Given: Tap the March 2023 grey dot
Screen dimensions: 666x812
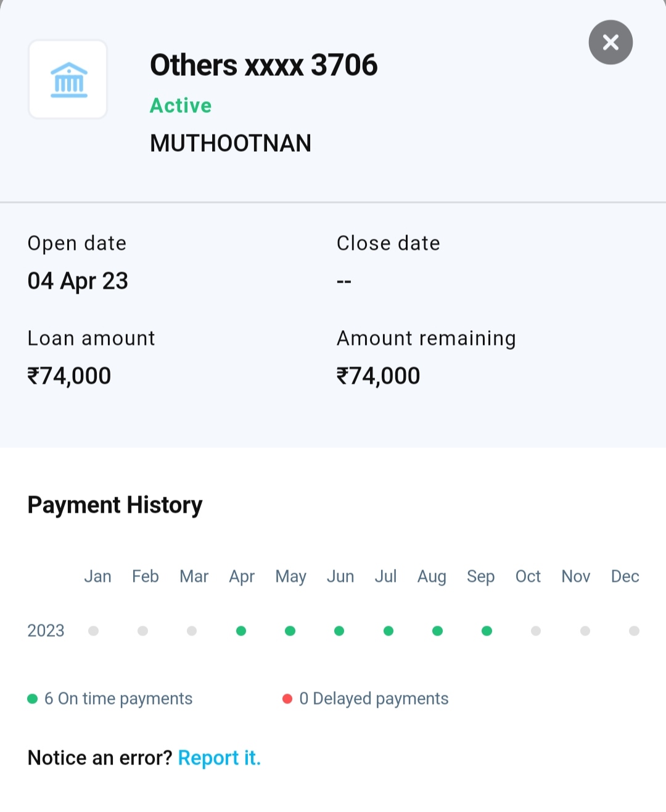Looking at the screenshot, I should click(192, 631).
